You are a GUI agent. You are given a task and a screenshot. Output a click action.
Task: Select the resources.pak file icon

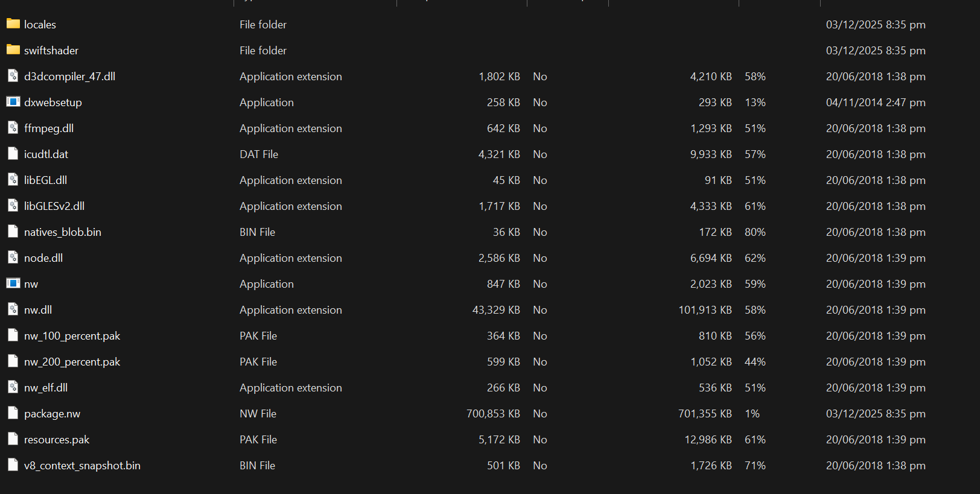pyautogui.click(x=13, y=439)
